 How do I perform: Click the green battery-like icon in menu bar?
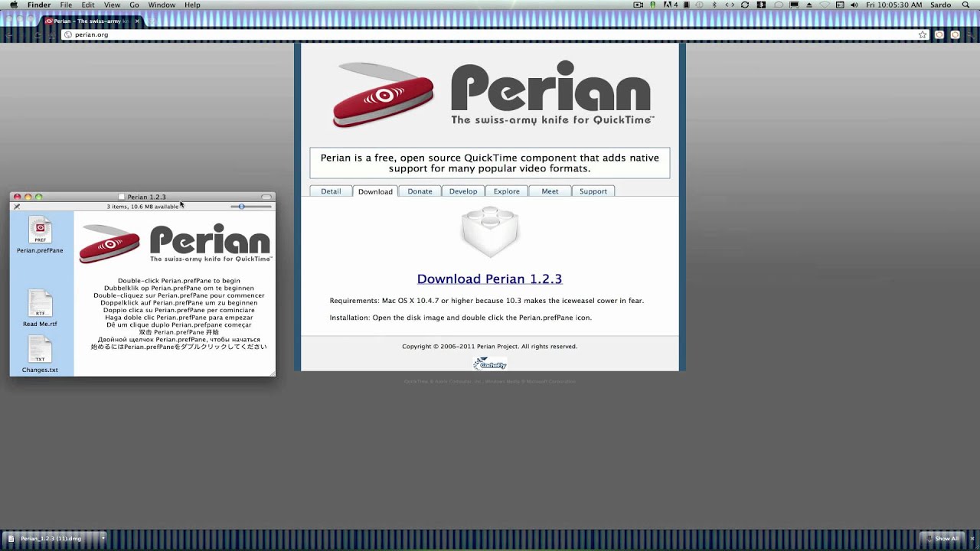653,5
